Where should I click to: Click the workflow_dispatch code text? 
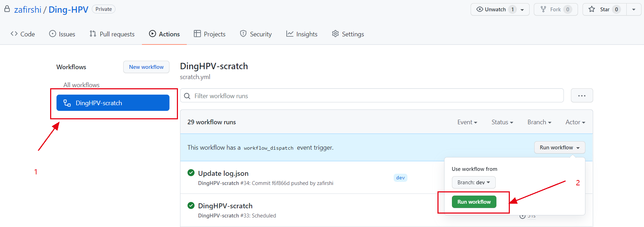269,148
